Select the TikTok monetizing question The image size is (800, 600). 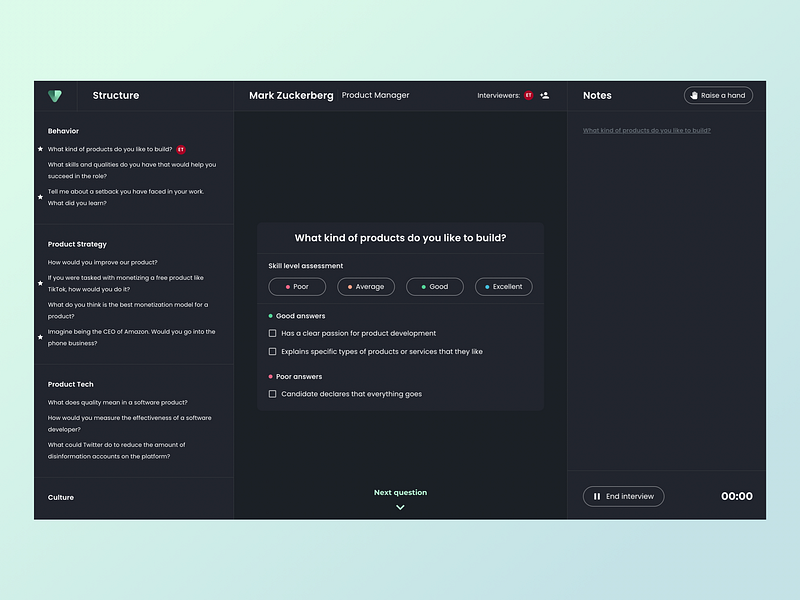click(x=126, y=284)
